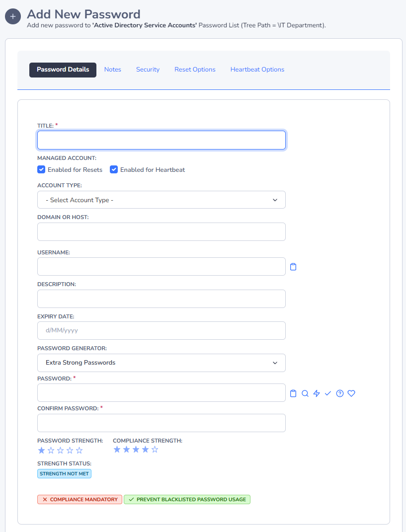Click the checkmark icon beside Password field
Image resolution: width=406 pixels, height=532 pixels.
click(328, 393)
